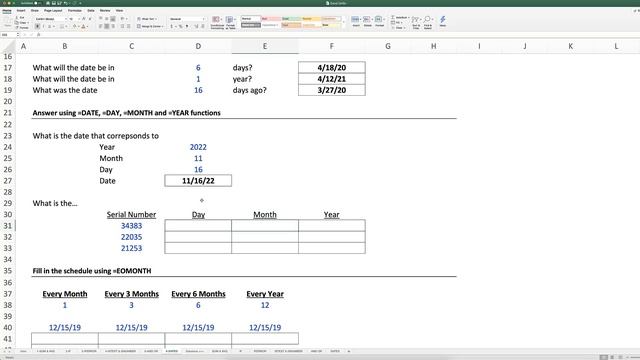The height and width of the screenshot is (360, 640).
Task: Select the Normal cell style
Action: 251,19
